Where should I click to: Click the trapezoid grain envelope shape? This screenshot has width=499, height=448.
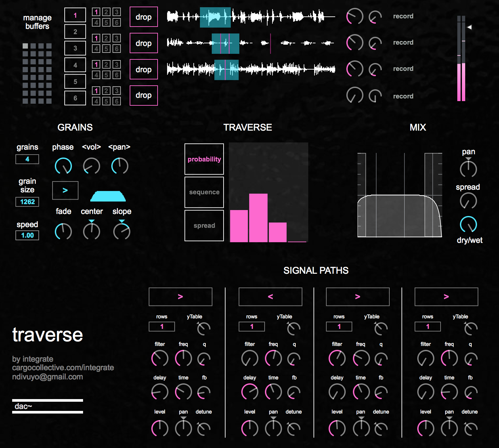pos(108,196)
